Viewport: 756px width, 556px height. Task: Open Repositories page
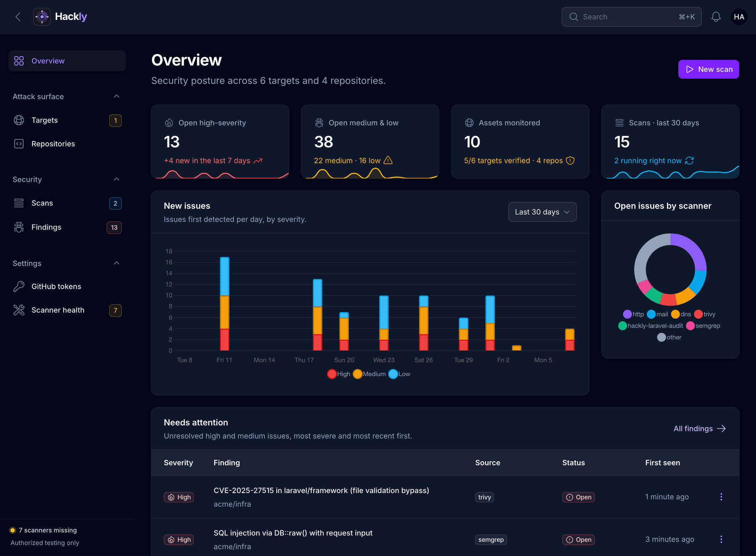click(67, 144)
